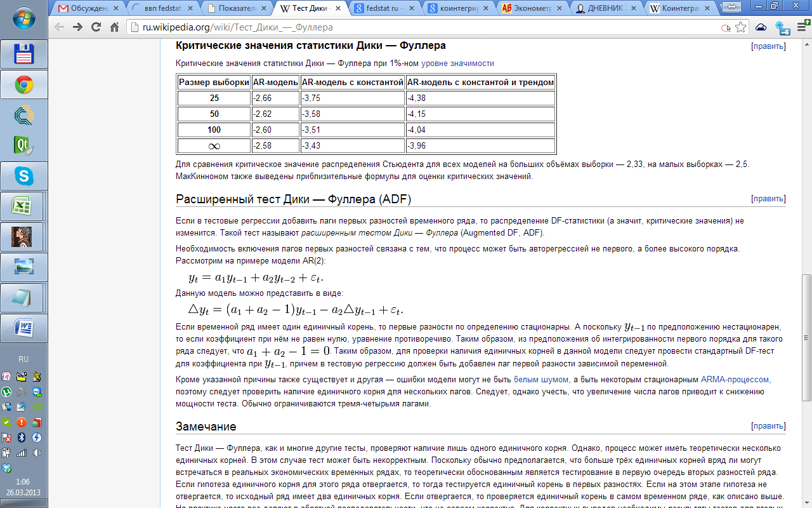Click the -4,38 table cell
The width and height of the screenshot is (812, 508).
click(x=480, y=98)
